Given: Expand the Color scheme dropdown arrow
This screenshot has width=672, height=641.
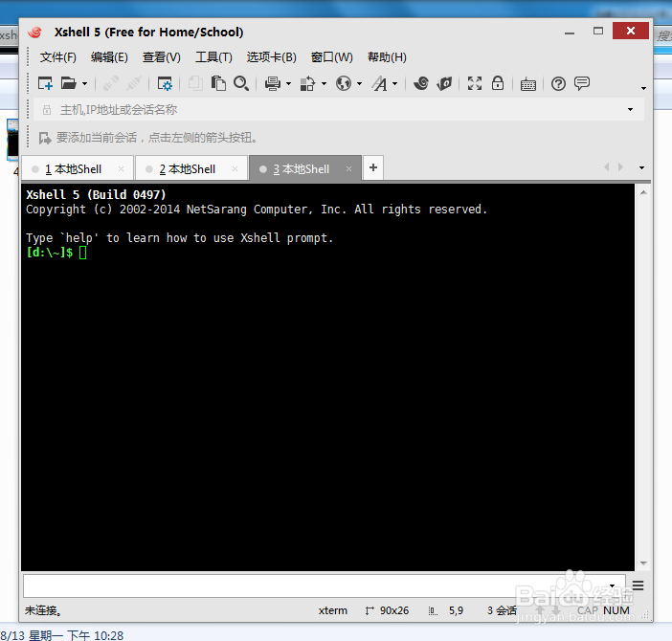Looking at the screenshot, I should click(x=324, y=83).
